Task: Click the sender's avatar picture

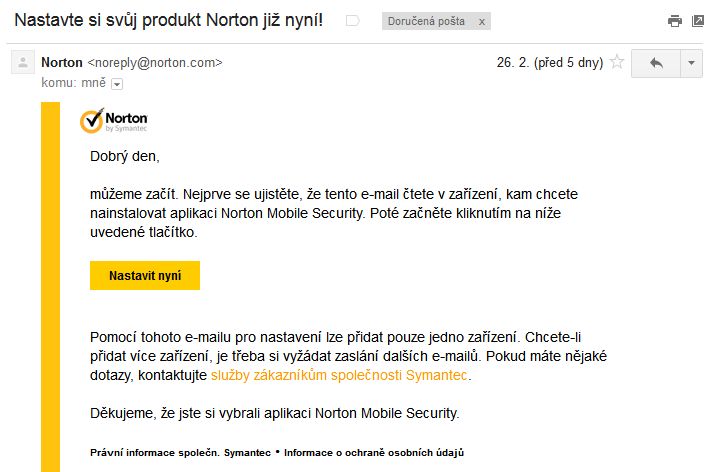Action: click(x=23, y=62)
